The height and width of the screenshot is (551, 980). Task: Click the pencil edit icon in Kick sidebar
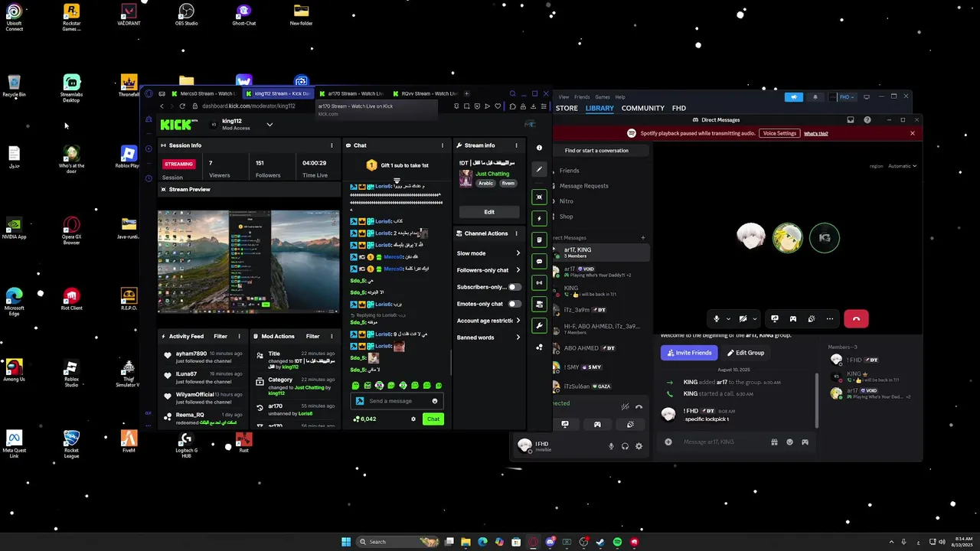point(539,169)
